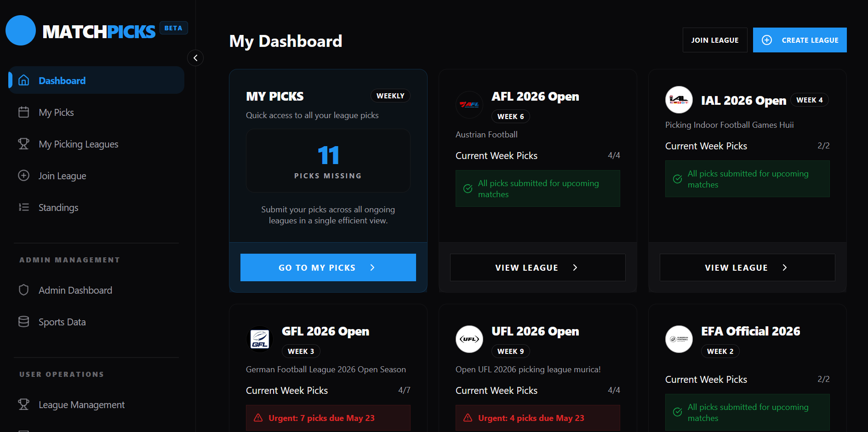The width and height of the screenshot is (868, 432).
Task: Click the 11 picks missing counter
Action: point(328,160)
